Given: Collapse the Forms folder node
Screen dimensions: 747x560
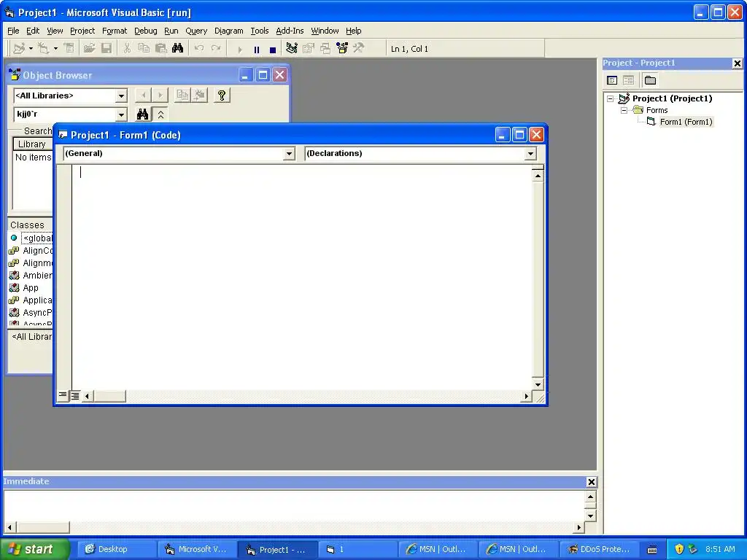Looking at the screenshot, I should click(x=624, y=111).
